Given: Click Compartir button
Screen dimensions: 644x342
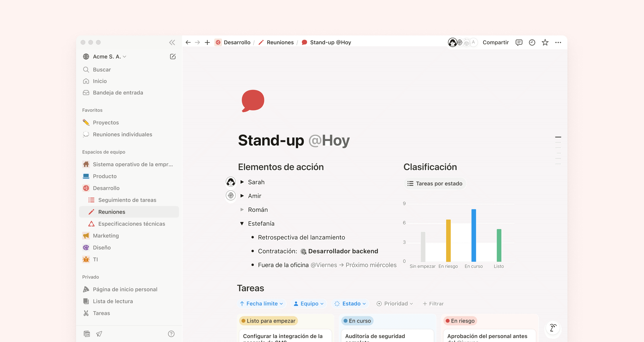Looking at the screenshot, I should click(x=496, y=42).
